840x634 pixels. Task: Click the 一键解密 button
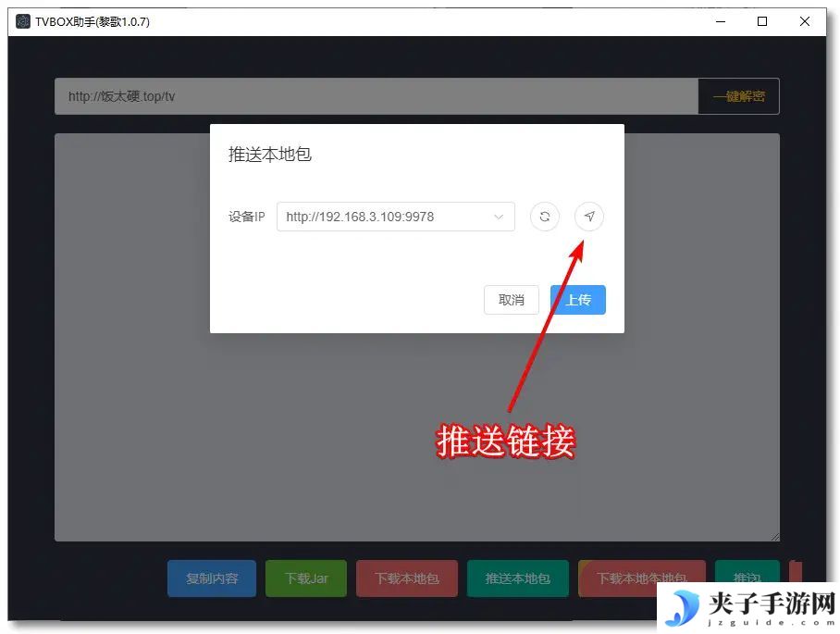pos(739,96)
